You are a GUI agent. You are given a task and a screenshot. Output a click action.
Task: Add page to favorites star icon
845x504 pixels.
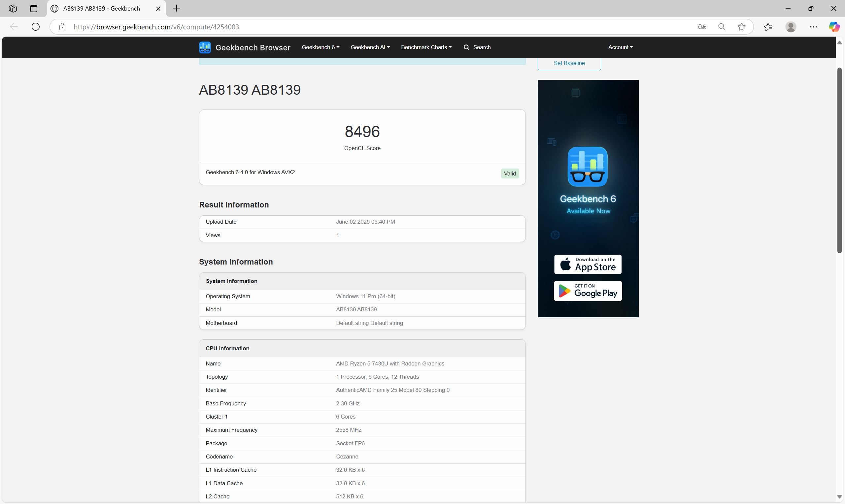click(x=742, y=27)
